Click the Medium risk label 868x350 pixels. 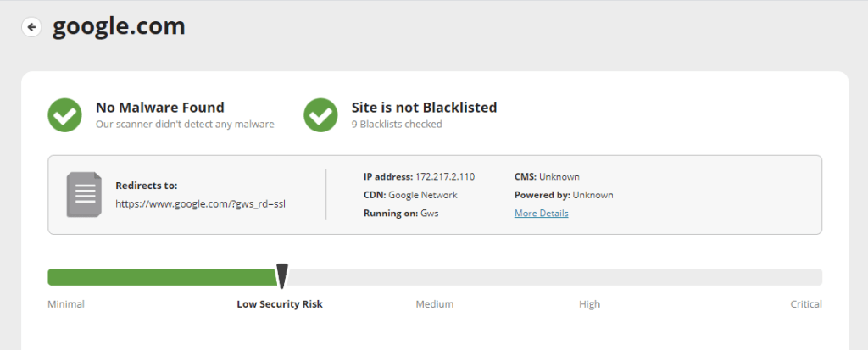(434, 304)
